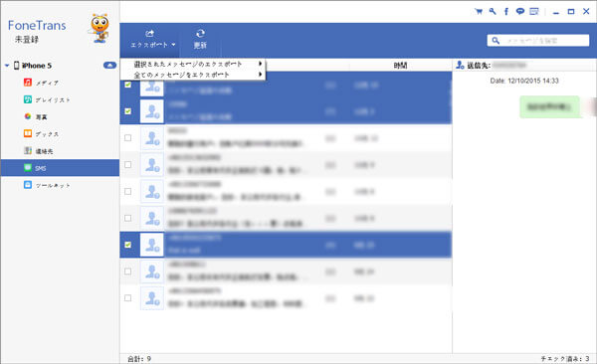Click the key register icon

point(493,11)
